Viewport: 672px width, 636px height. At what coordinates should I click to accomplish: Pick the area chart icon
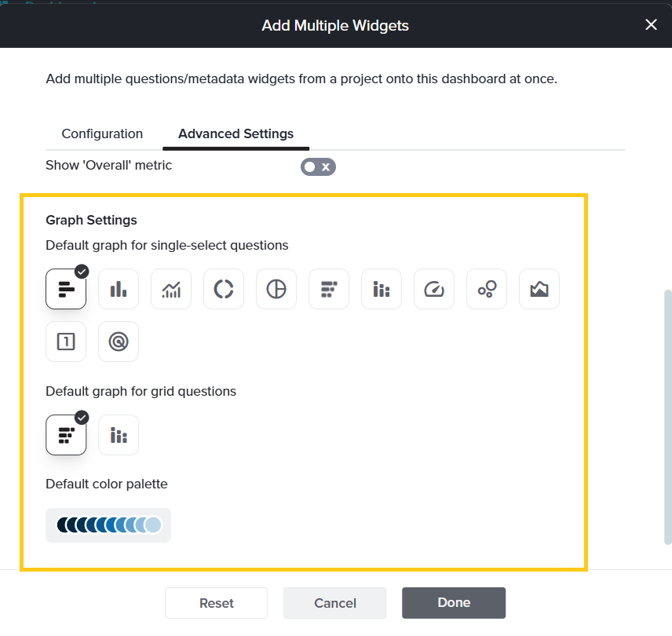click(x=539, y=289)
